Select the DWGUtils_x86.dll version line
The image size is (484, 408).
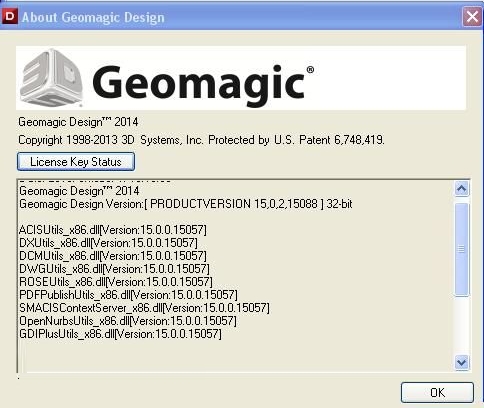pyautogui.click(x=114, y=269)
